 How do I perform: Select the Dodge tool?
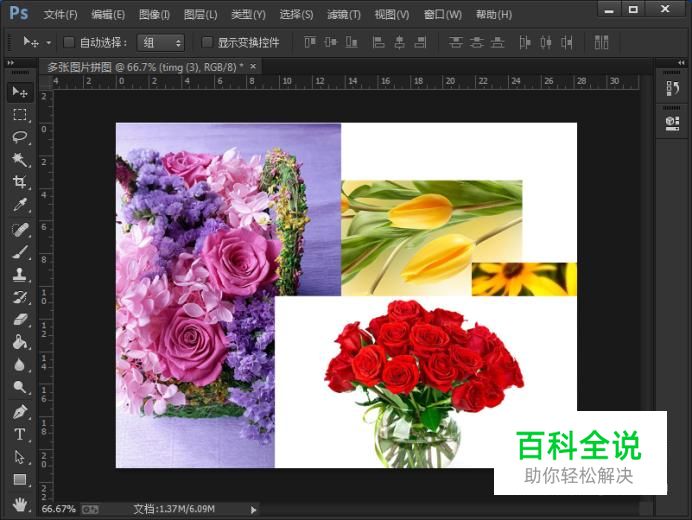(19, 387)
